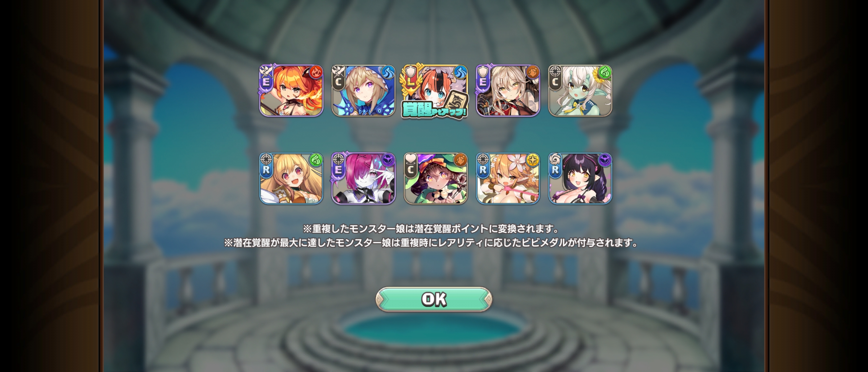
Task: View the silver-haired E-rank earth card
Action: pyautogui.click(x=508, y=91)
